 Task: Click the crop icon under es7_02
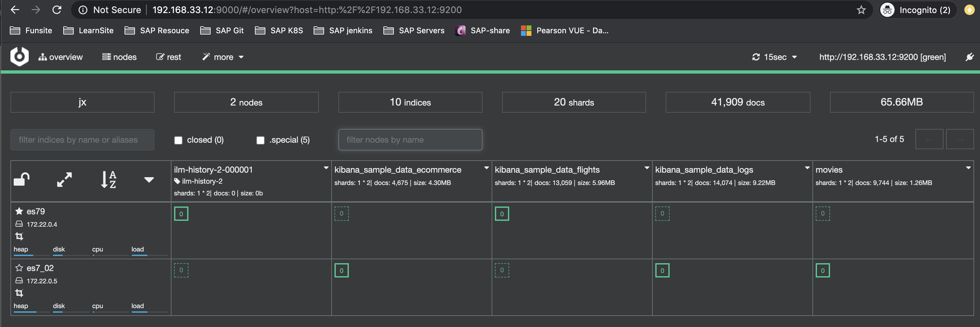point(19,293)
